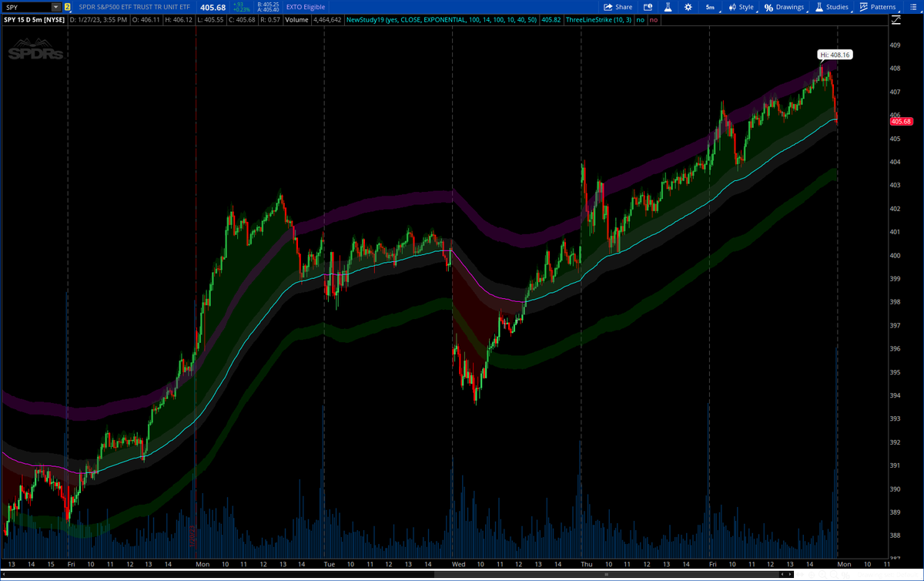Image resolution: width=924 pixels, height=581 pixels.
Task: Click the SPY 15 D 5m [NYSE] label
Action: click(34, 18)
